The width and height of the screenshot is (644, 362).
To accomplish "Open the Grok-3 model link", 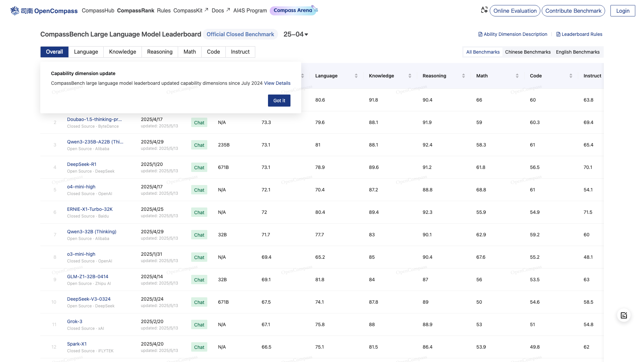I will pyautogui.click(x=74, y=321).
